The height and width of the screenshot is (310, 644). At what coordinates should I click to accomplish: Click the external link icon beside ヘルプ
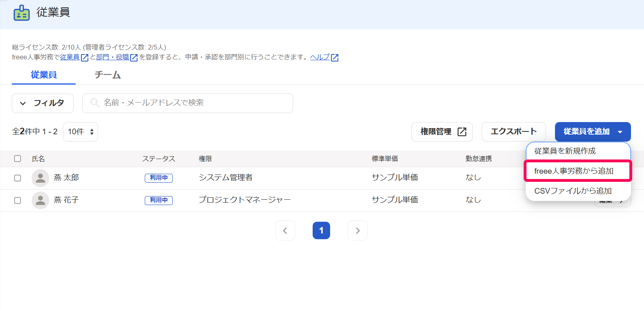pyautogui.click(x=335, y=58)
